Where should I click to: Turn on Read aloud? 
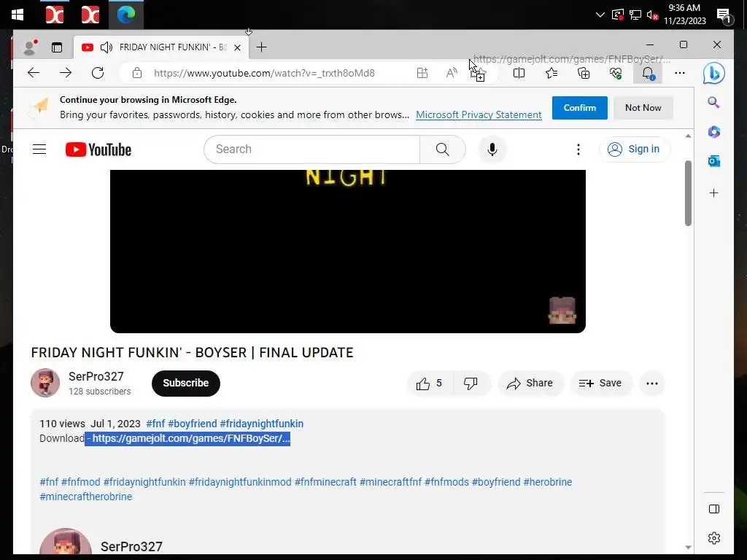[451, 73]
